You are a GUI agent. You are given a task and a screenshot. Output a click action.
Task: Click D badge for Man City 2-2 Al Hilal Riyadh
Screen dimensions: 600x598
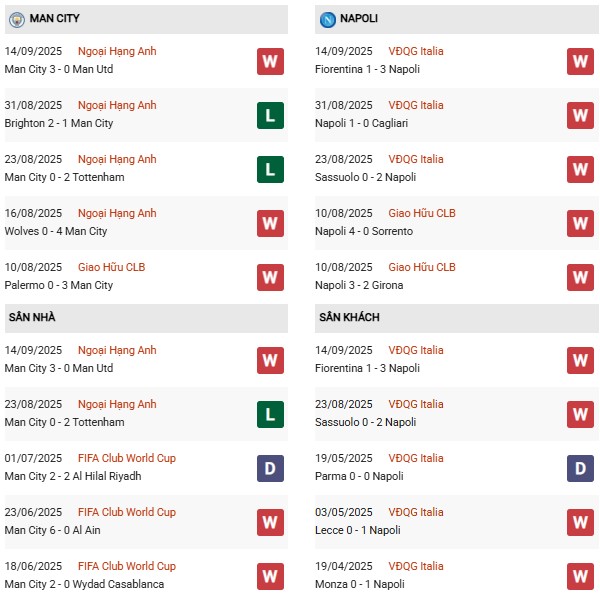tap(270, 468)
